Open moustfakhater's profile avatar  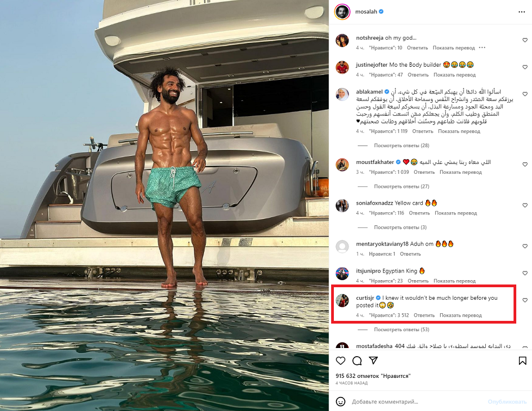[342, 165]
